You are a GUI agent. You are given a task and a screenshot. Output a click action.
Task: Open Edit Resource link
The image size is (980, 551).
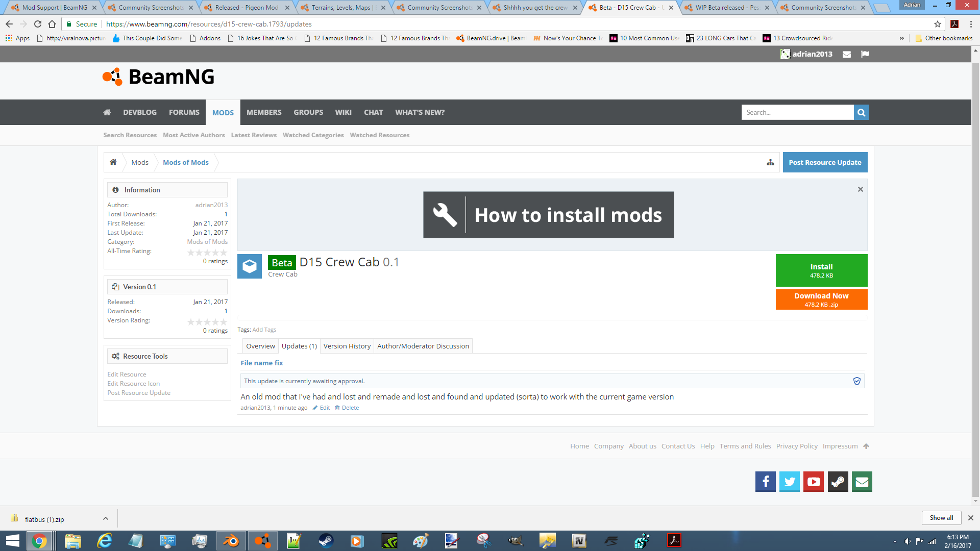pos(127,374)
